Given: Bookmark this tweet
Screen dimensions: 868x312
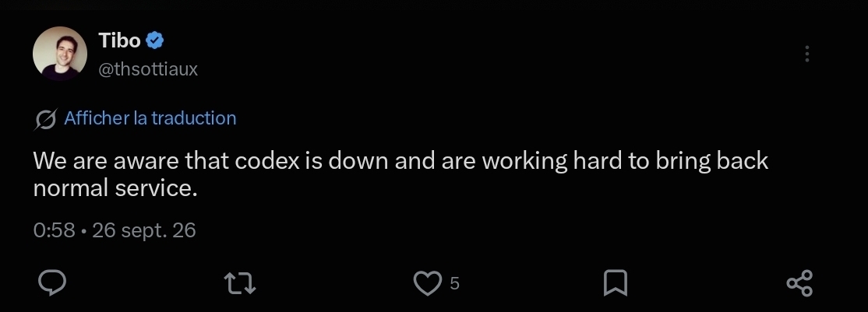Looking at the screenshot, I should click(615, 283).
